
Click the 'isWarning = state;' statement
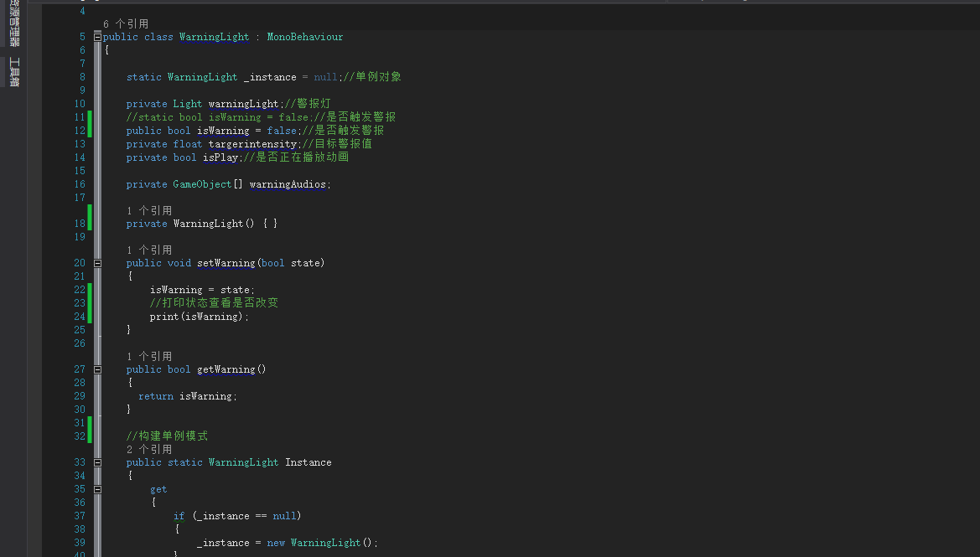coord(202,290)
